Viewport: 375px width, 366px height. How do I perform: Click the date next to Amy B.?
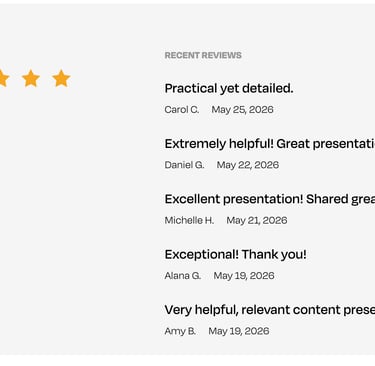(239, 331)
